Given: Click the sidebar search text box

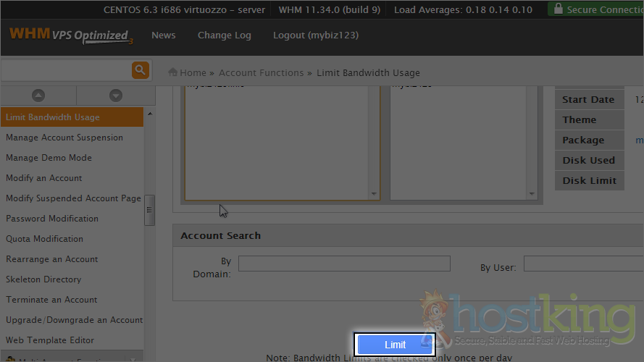Looking at the screenshot, I should pyautogui.click(x=65, y=70).
